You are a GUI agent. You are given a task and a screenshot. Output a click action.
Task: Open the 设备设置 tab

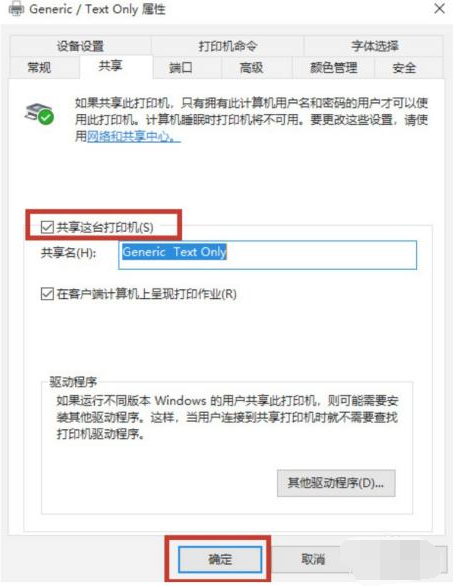80,46
